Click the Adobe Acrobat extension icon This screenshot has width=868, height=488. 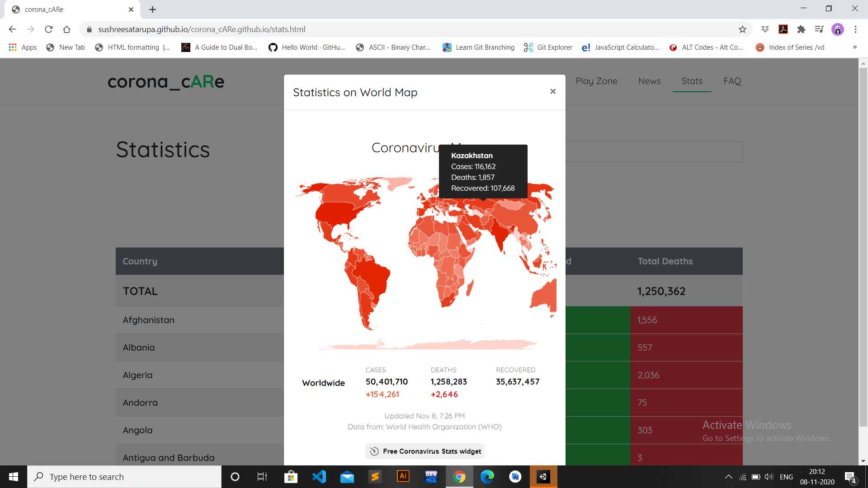[x=783, y=29]
